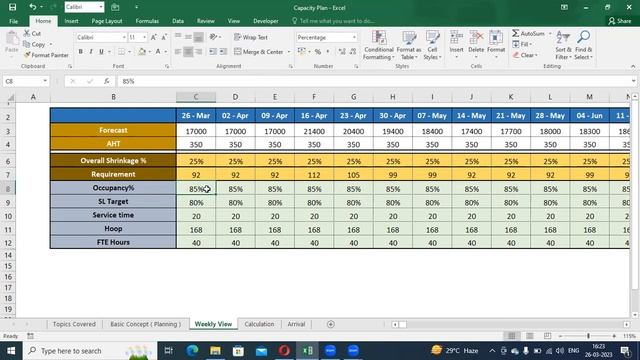Open File Explorer from taskbar
This screenshot has height=360, width=640.
(x=216, y=351)
